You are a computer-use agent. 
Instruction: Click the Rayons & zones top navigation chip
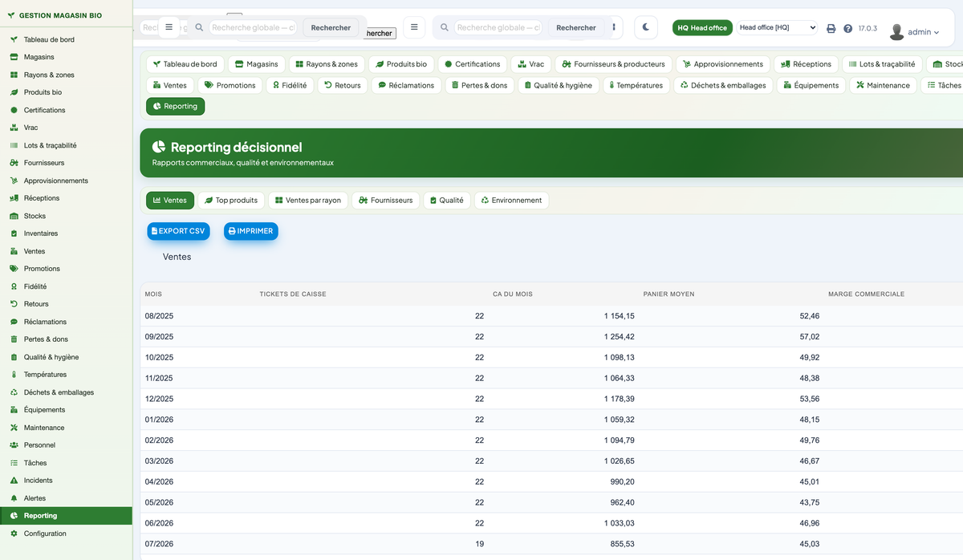(327, 64)
